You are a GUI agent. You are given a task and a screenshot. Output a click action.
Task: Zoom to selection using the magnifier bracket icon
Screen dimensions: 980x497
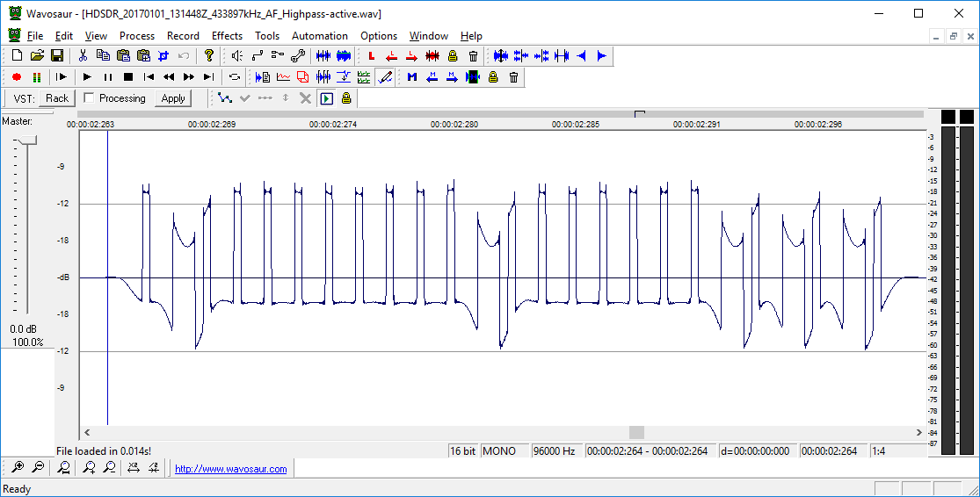63,467
